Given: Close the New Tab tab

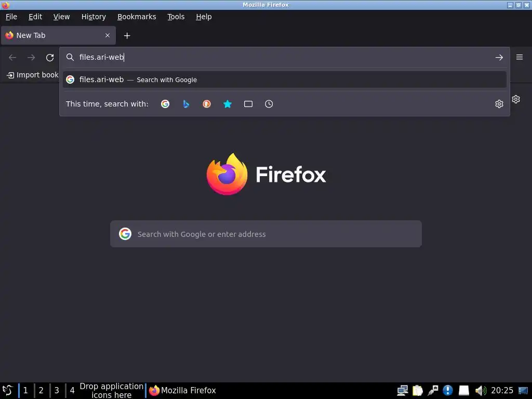Looking at the screenshot, I should coord(108,35).
